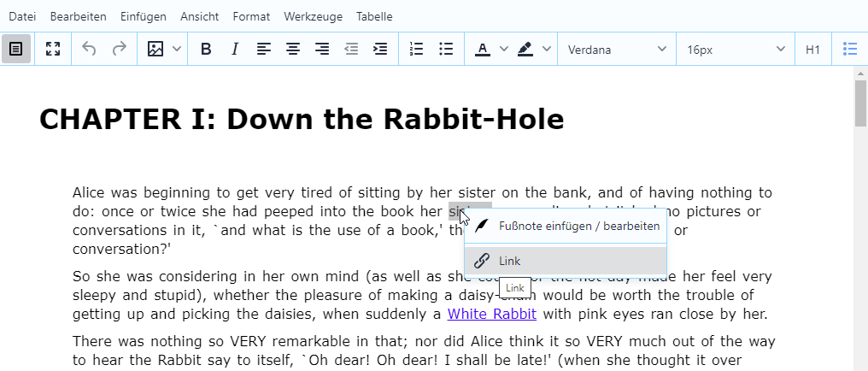Toggle bold formatting
Viewport: 868px width, 371px height.
(206, 50)
